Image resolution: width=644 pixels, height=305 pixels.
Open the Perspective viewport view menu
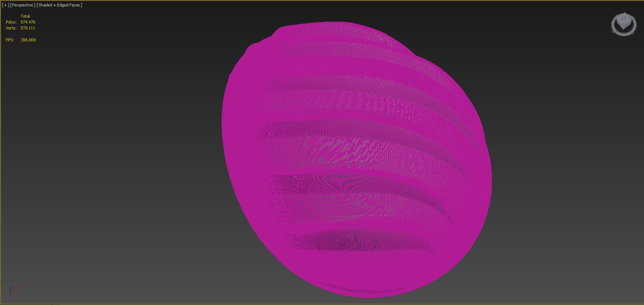pos(22,5)
